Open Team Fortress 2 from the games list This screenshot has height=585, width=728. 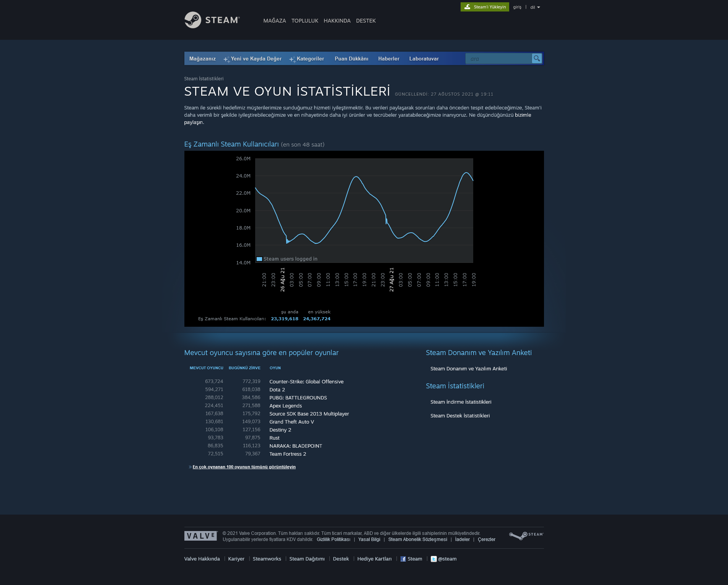pos(288,454)
